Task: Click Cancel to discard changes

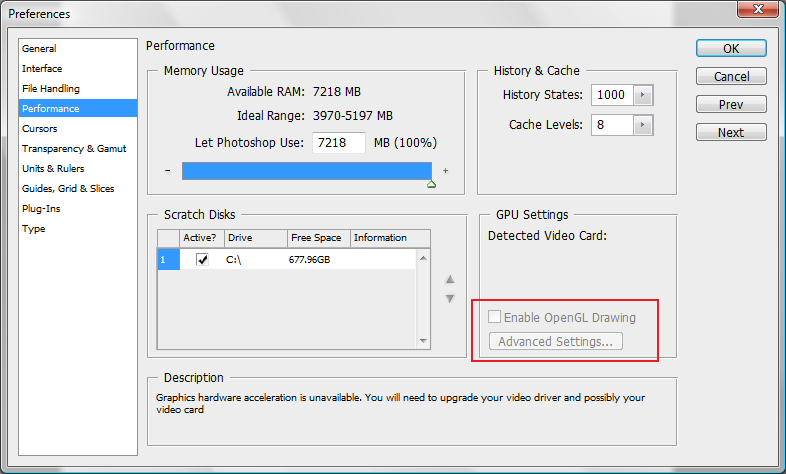Action: click(x=731, y=77)
